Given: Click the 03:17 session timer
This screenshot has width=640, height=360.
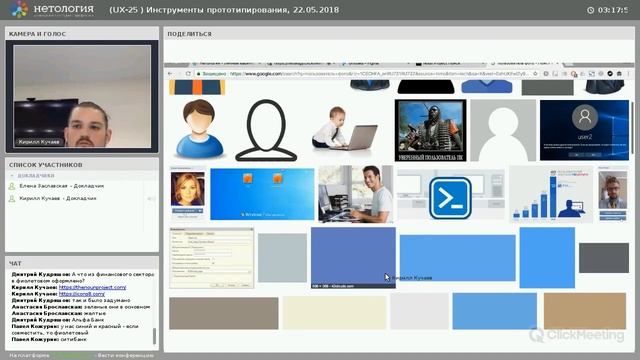Looking at the screenshot, I should (x=613, y=10).
